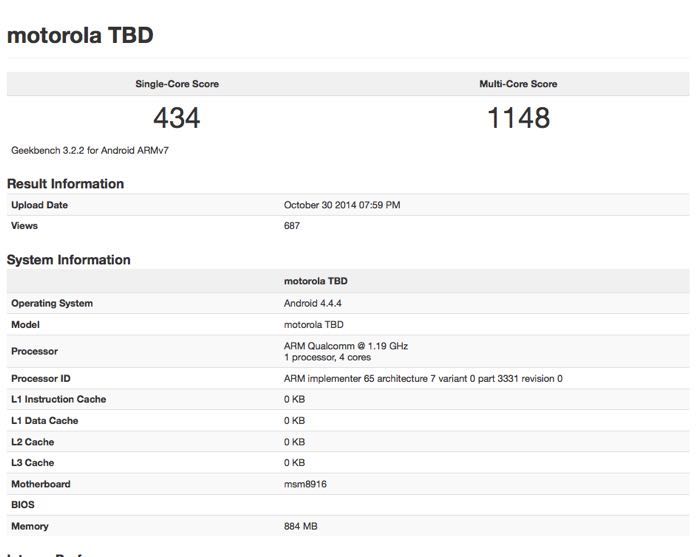The height and width of the screenshot is (557, 700).
Task: Click the ARM implementer 65 processor ID value
Action: (423, 379)
